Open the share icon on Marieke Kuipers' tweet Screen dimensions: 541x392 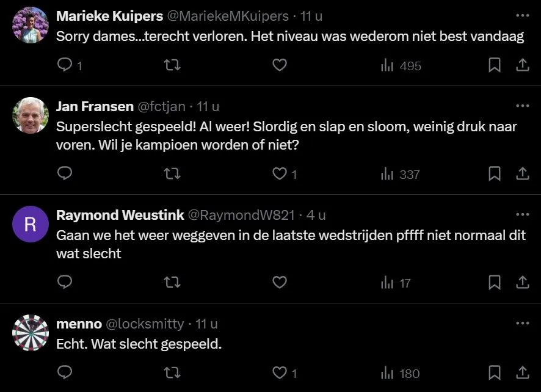click(522, 65)
